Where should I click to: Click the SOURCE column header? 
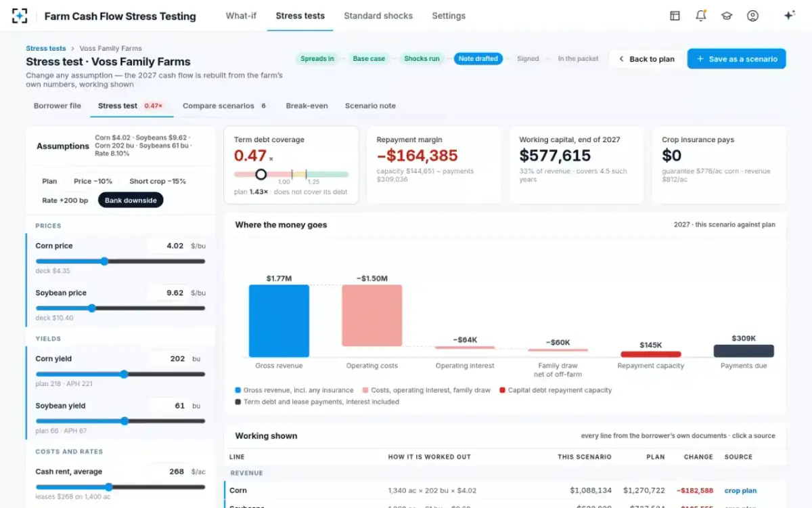pyautogui.click(x=738, y=457)
